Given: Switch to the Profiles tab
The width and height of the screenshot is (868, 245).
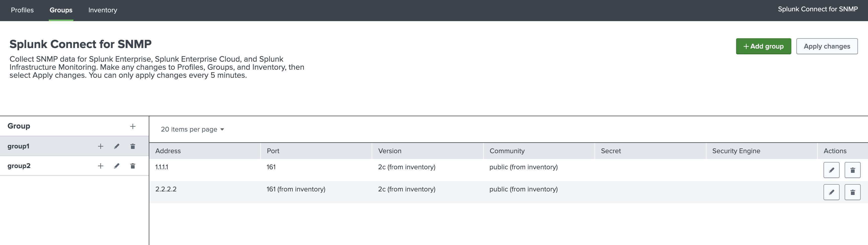Looking at the screenshot, I should click(x=22, y=10).
